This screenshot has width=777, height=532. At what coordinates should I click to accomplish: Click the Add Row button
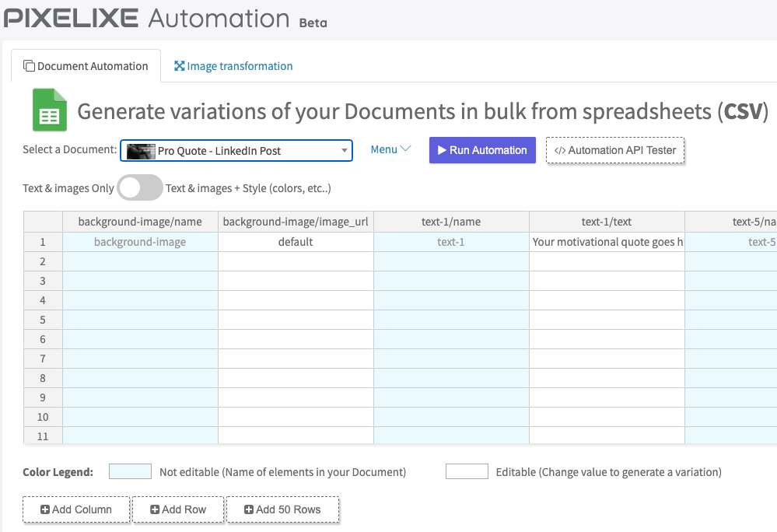pos(178,509)
